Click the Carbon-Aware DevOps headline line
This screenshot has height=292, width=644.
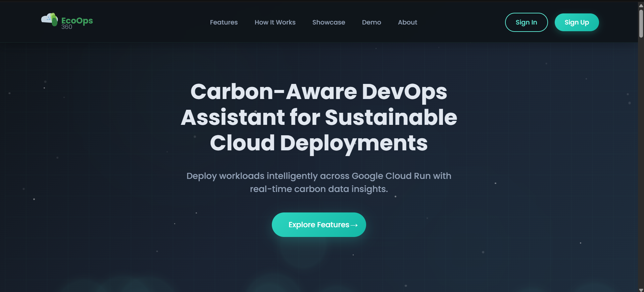point(319,92)
